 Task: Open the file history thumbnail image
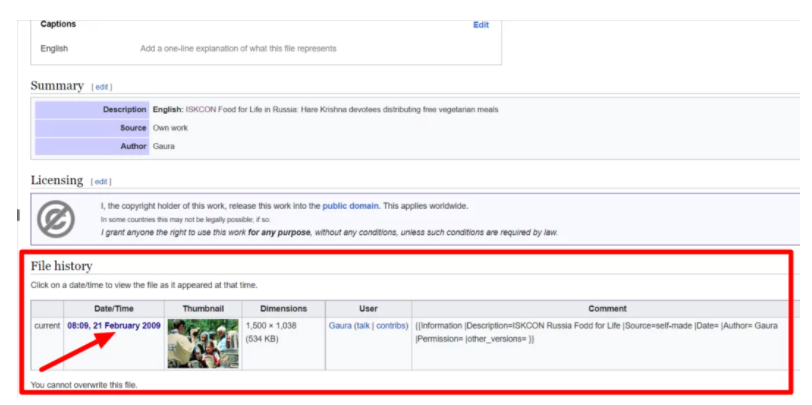[203, 343]
